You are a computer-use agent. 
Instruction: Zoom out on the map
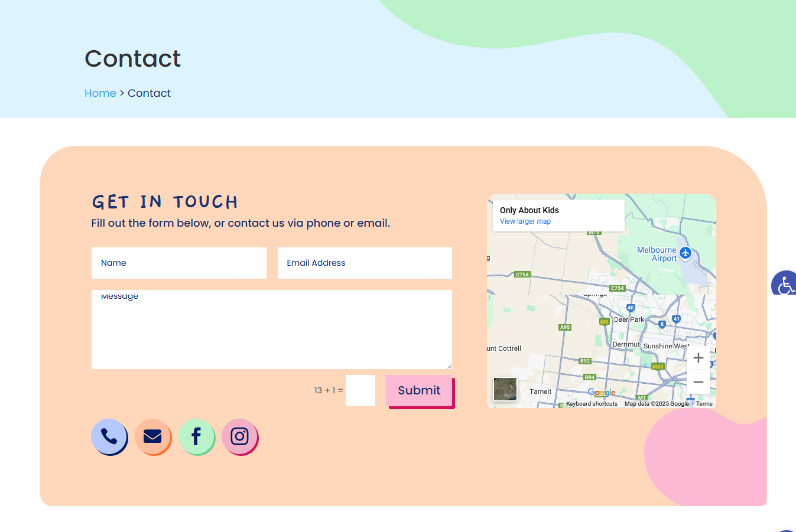tap(698, 382)
